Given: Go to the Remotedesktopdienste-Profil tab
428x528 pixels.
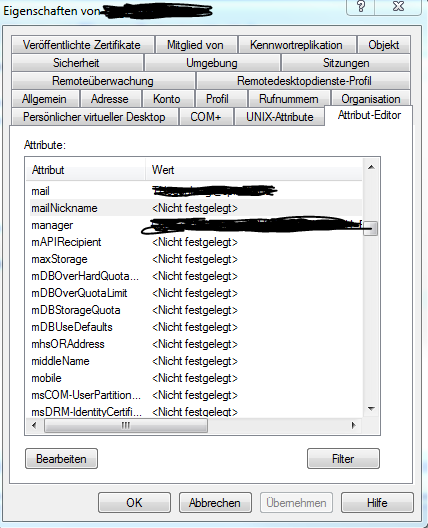Looking at the screenshot, I should [304, 81].
